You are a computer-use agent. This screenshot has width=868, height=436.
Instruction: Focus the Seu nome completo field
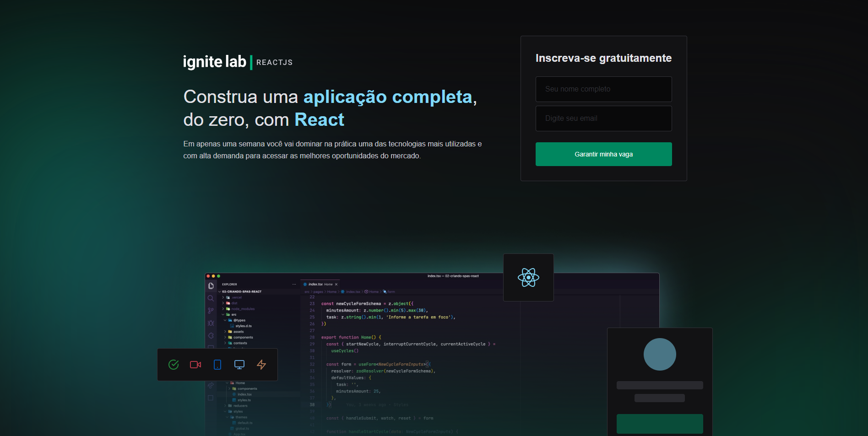[x=604, y=89]
